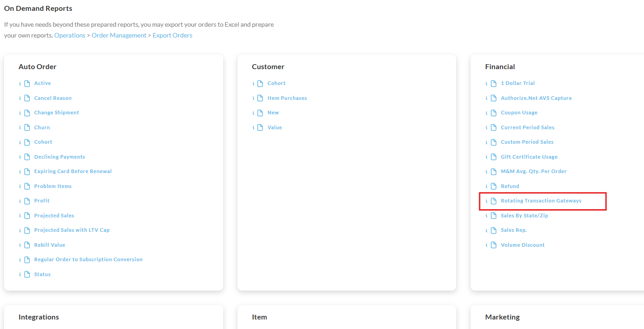Open the Coupon Usage report
644x329 pixels.
(x=519, y=113)
